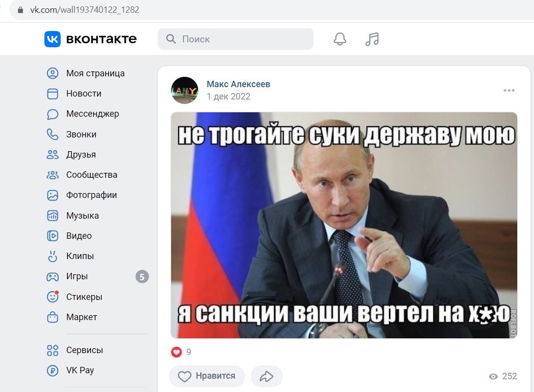Share the post with arrow button
Viewport: 534px width, 392px height.
point(266,376)
